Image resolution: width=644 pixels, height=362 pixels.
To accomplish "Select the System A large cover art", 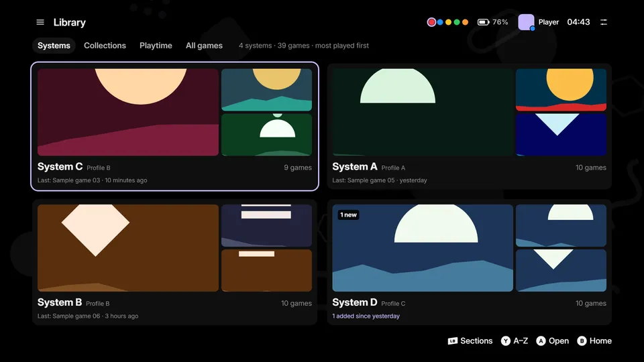I will pyautogui.click(x=423, y=112).
